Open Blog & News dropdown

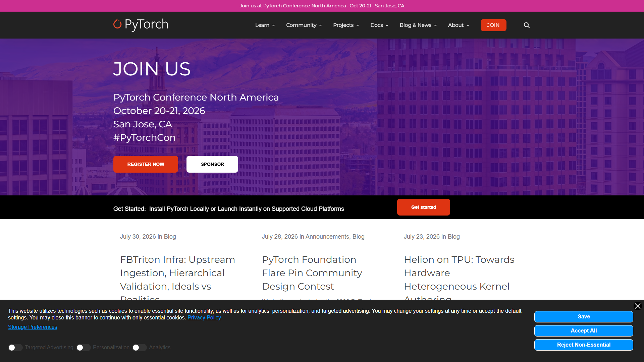coord(418,25)
